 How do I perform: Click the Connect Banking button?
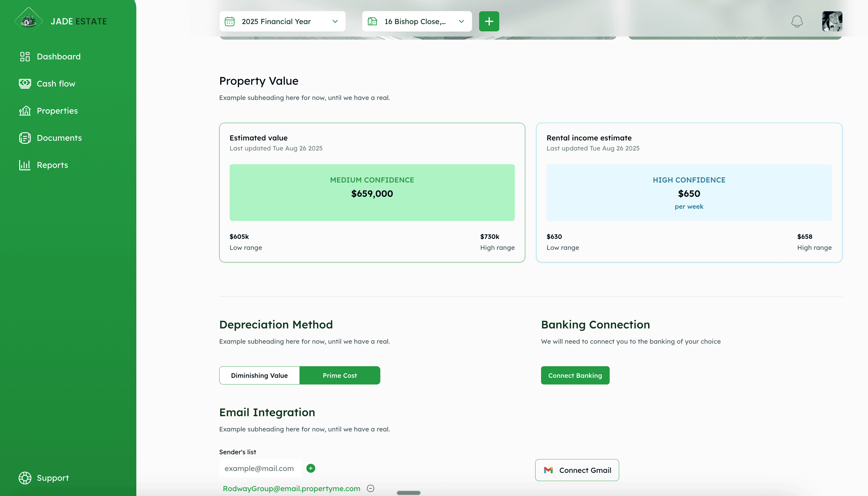[575, 375]
